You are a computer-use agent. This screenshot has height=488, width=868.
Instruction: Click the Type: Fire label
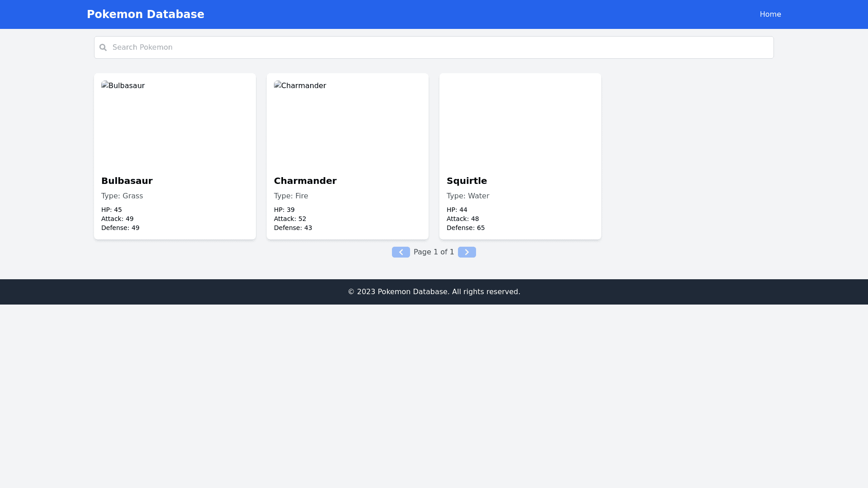coord(291,196)
